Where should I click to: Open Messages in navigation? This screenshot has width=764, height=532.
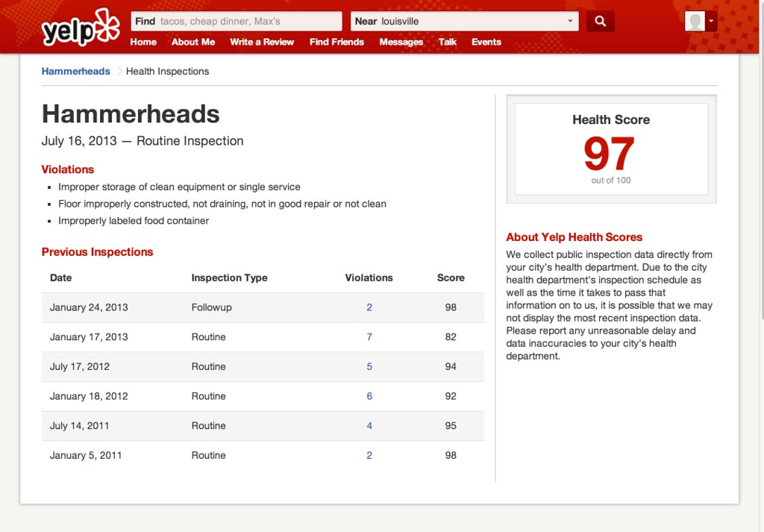click(401, 42)
